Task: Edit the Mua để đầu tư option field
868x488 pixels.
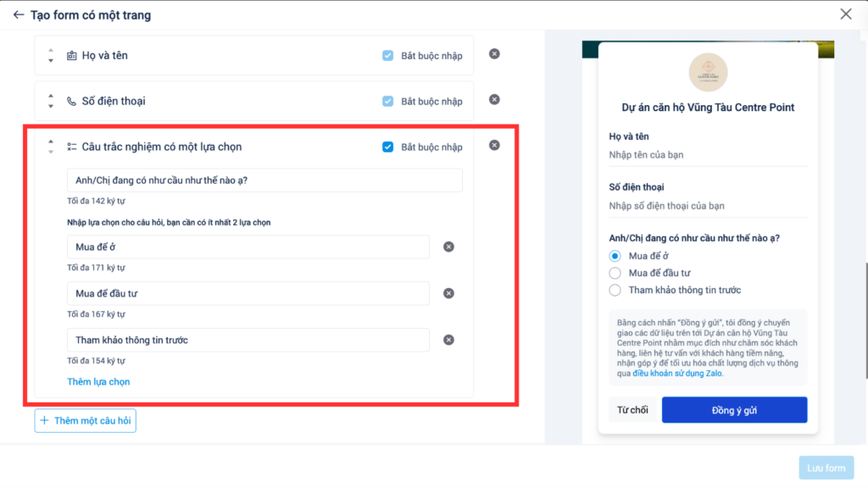Action: pyautogui.click(x=248, y=293)
